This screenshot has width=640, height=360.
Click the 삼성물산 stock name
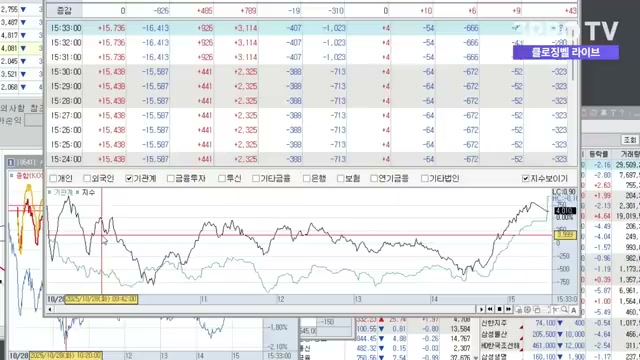pos(494,334)
